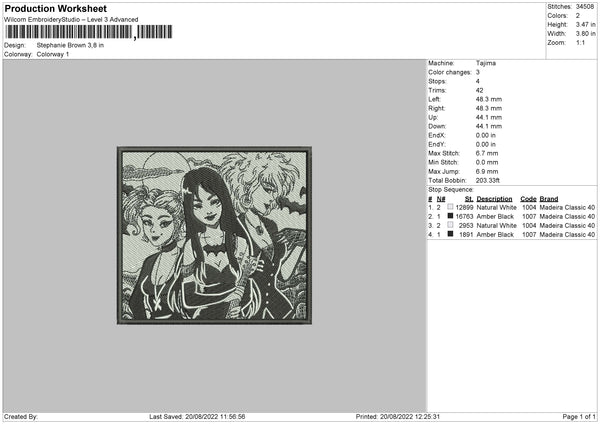600x424 pixels.
Task: Click the white swatch in stop row 1
Action: point(450,207)
